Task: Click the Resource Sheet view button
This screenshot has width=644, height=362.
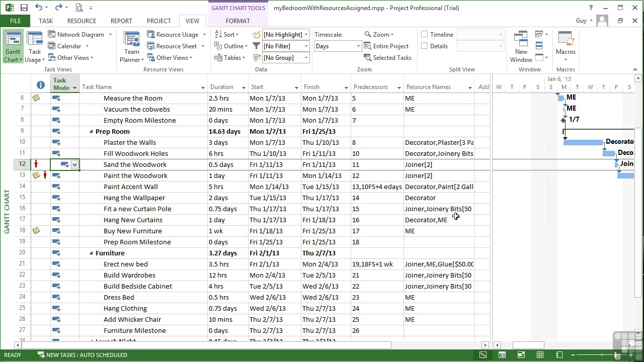Action: [x=172, y=46]
